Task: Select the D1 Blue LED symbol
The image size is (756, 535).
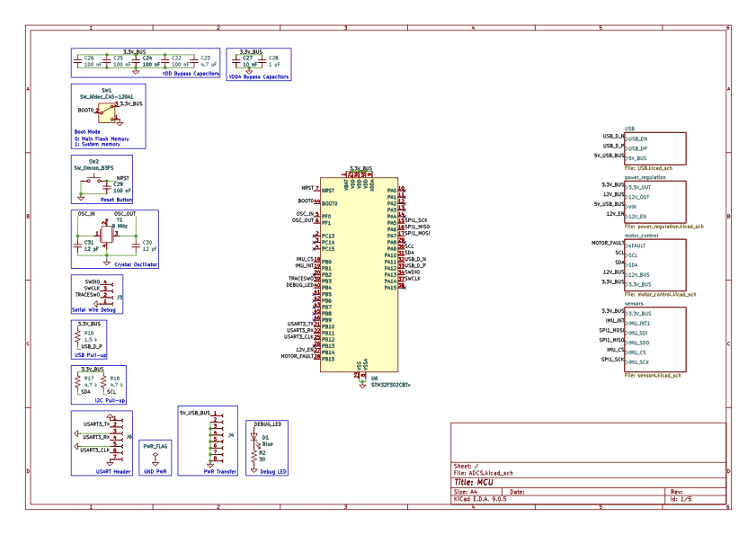Action: 254,439
